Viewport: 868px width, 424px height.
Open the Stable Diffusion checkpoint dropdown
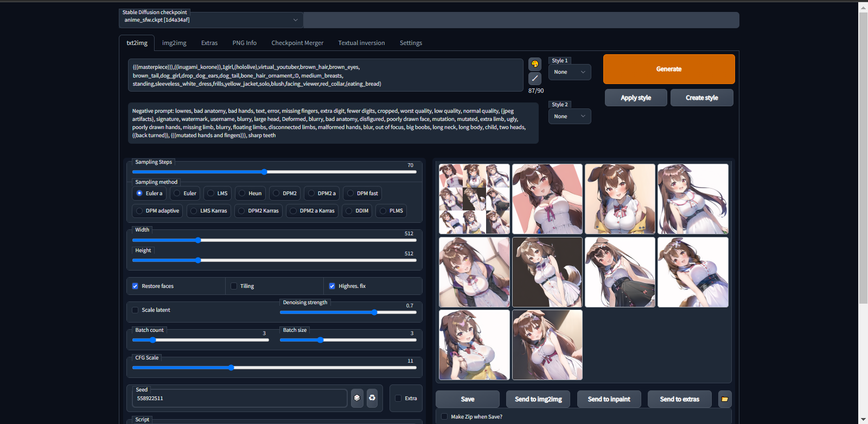click(x=211, y=20)
